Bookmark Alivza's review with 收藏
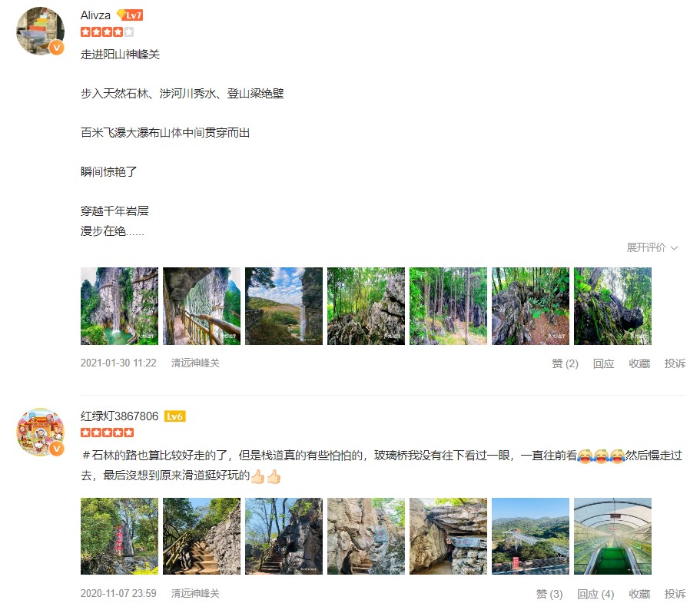700x610 pixels. tap(639, 363)
